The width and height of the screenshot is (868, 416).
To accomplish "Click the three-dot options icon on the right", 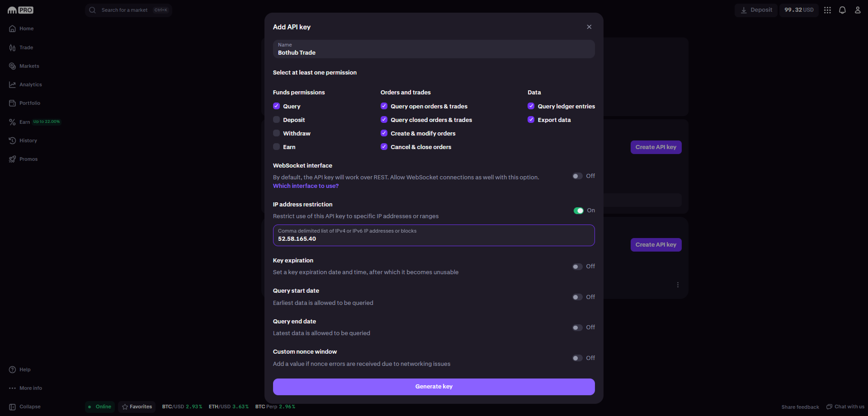I will (x=678, y=285).
